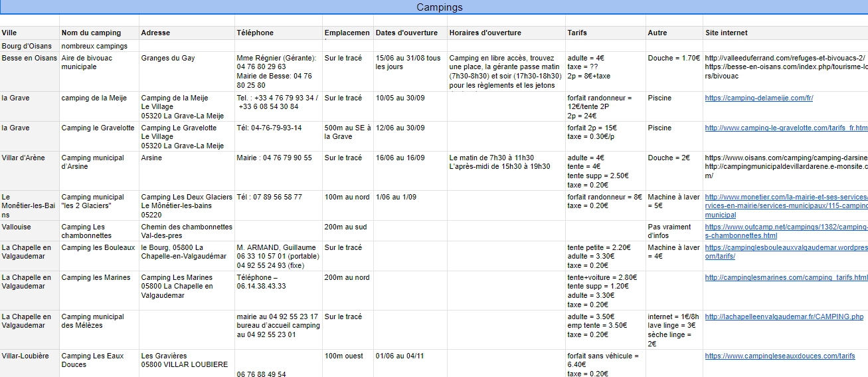Open the campinglesmarines.com tarifs link
868x377 pixels.
[x=786, y=277]
